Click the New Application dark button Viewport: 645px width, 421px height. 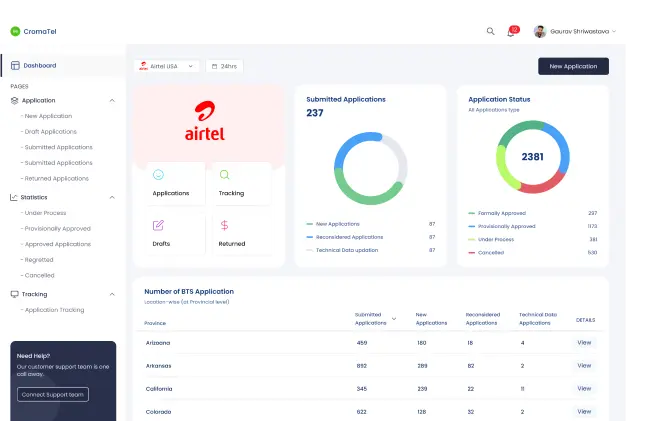(573, 66)
